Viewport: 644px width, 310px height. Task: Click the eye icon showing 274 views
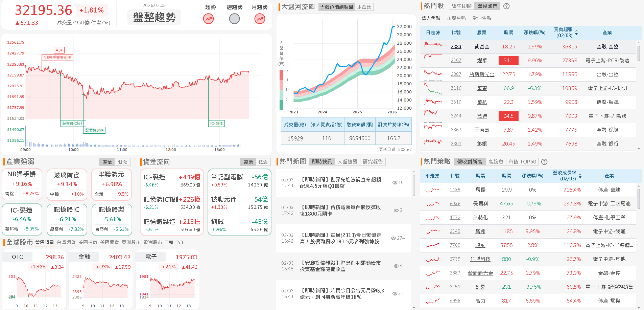coord(393,238)
